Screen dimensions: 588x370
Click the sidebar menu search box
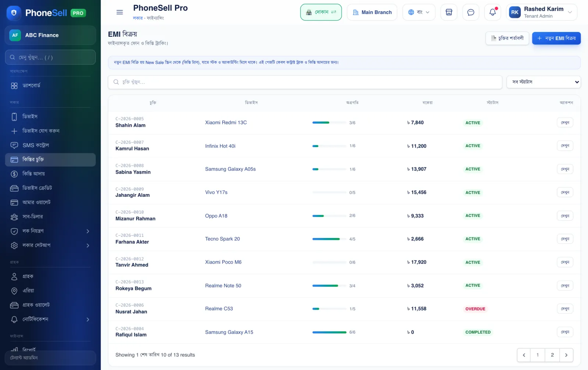[50, 57]
